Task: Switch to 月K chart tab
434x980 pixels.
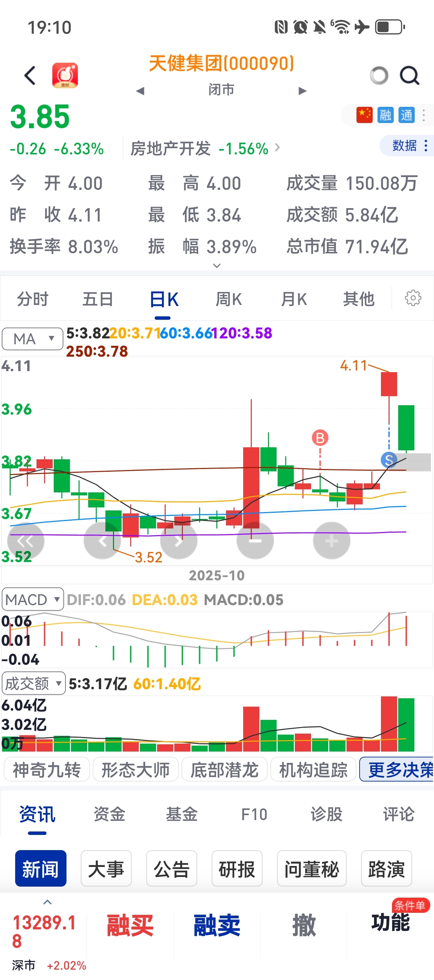Action: [x=294, y=299]
